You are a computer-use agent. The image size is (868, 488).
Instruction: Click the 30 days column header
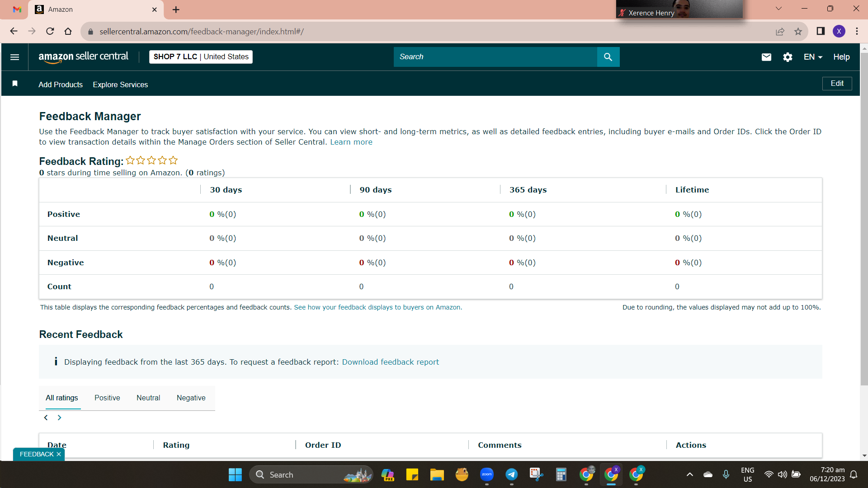point(226,190)
